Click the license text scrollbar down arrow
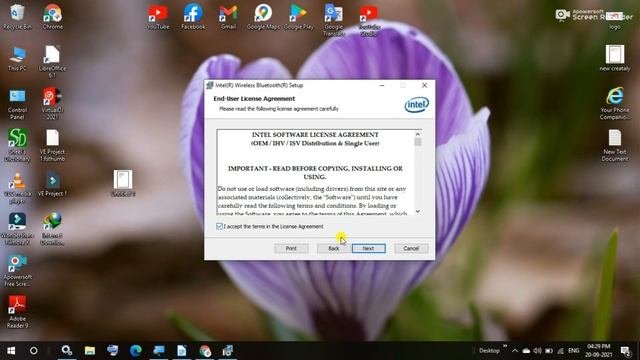 click(418, 211)
